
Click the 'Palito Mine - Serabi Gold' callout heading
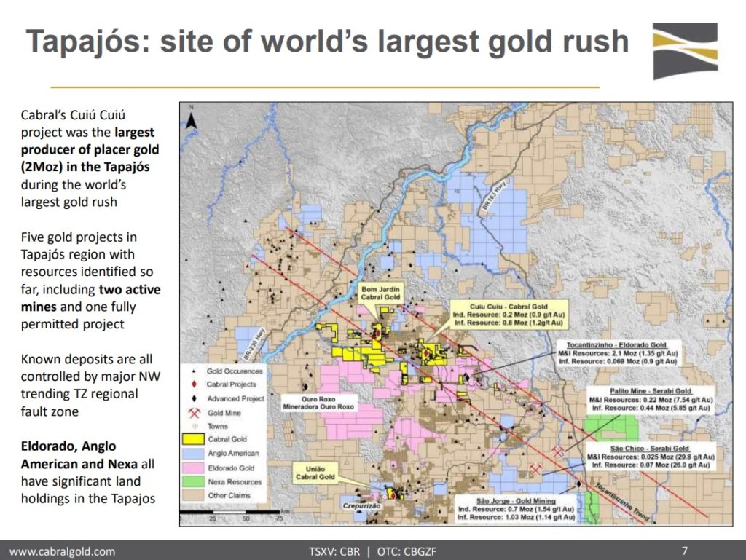tap(651, 391)
